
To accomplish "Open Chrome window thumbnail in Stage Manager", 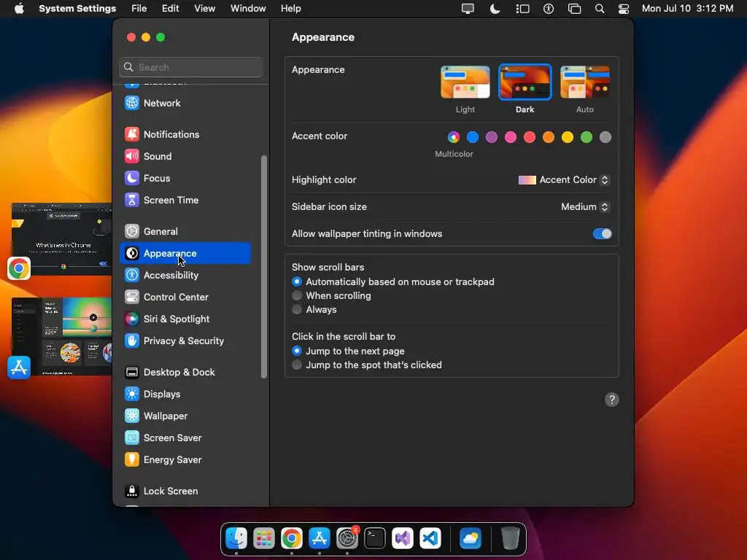I will pos(61,239).
